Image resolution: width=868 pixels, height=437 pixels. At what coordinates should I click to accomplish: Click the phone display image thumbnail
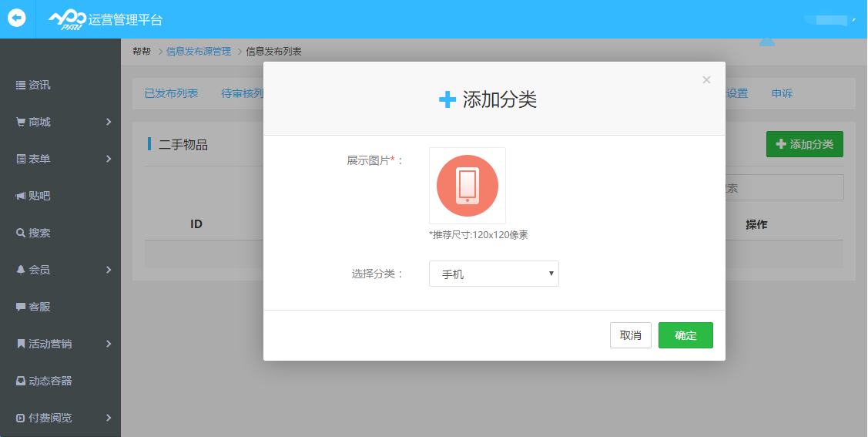coord(467,186)
